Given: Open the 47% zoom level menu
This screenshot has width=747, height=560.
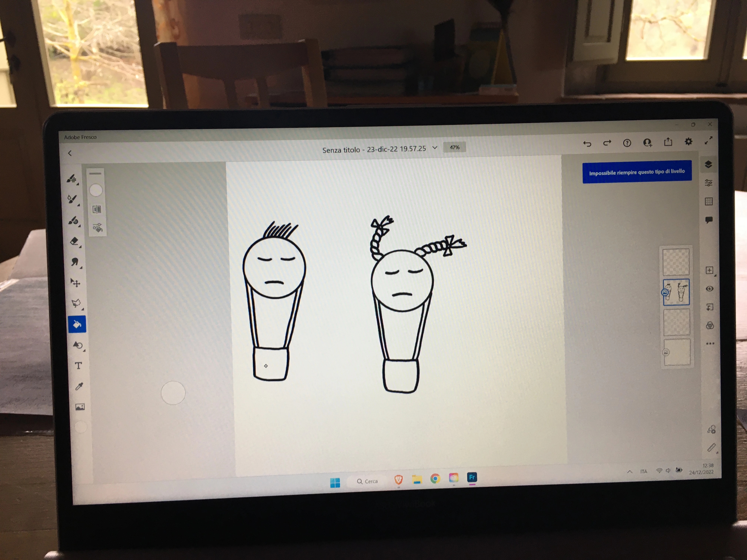Looking at the screenshot, I should [454, 148].
